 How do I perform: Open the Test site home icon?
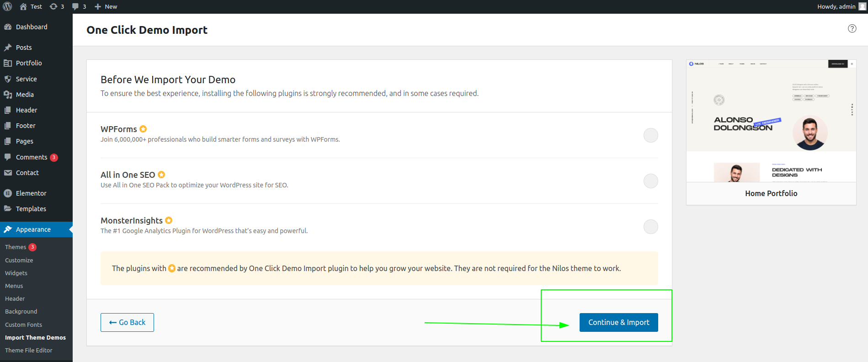[x=23, y=6]
